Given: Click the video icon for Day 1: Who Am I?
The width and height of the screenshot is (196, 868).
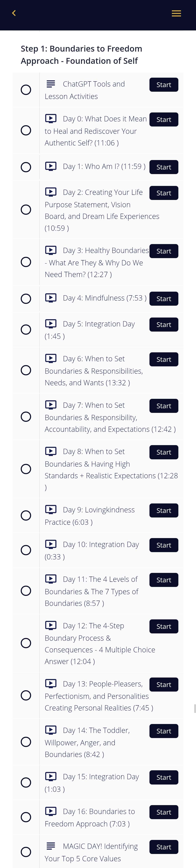Looking at the screenshot, I should [51, 166].
